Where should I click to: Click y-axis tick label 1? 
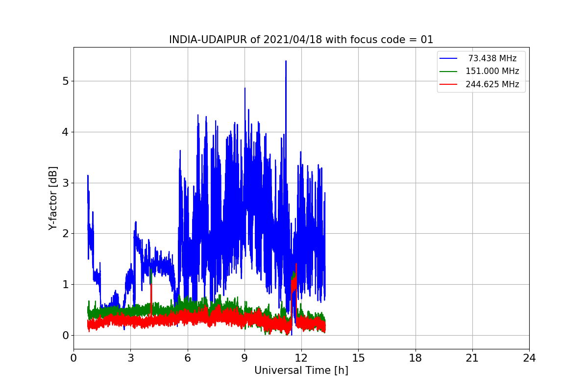click(65, 285)
